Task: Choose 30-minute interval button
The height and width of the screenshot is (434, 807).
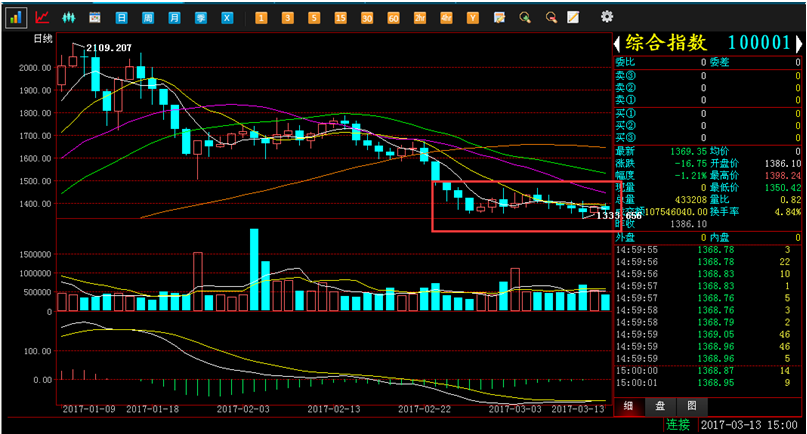Action: point(367,18)
